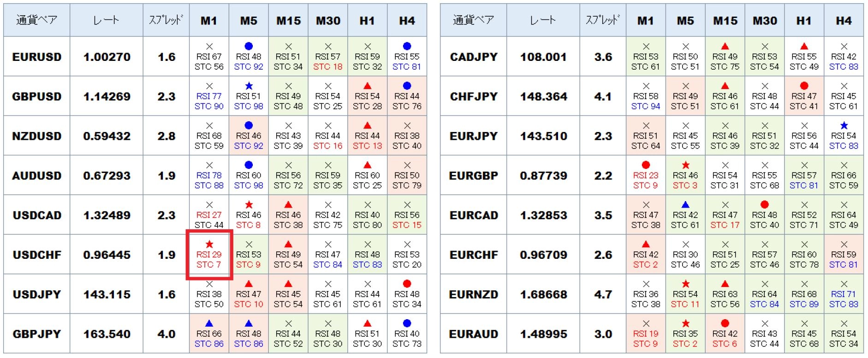Viewport: 868px width, 358px height.
Task: Click the blue star in EURJPY H4 cell
Action: [x=844, y=125]
